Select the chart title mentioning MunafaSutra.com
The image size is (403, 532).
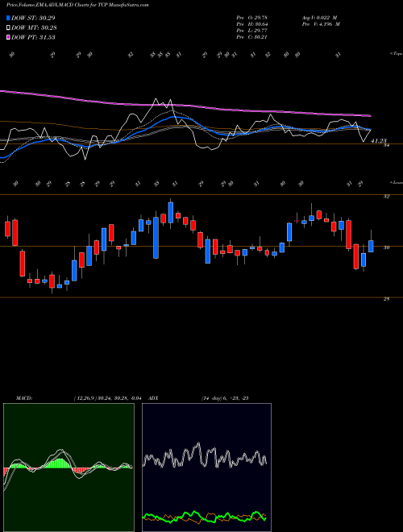pyautogui.click(x=77, y=5)
